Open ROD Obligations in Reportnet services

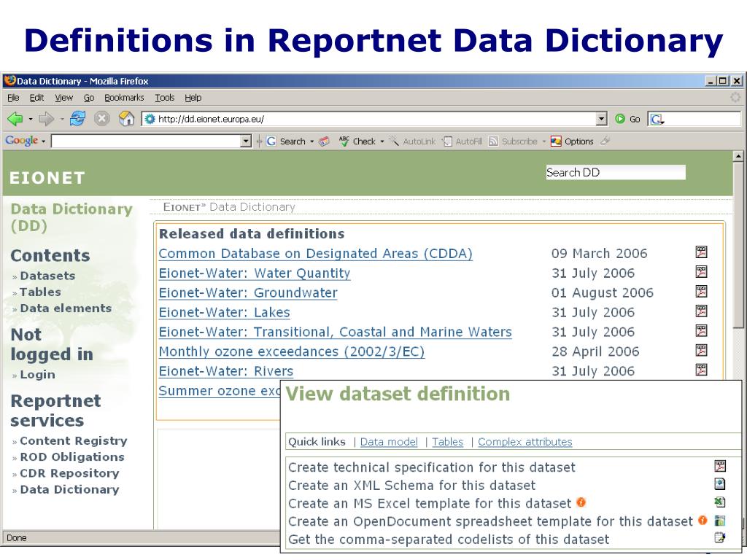72,457
